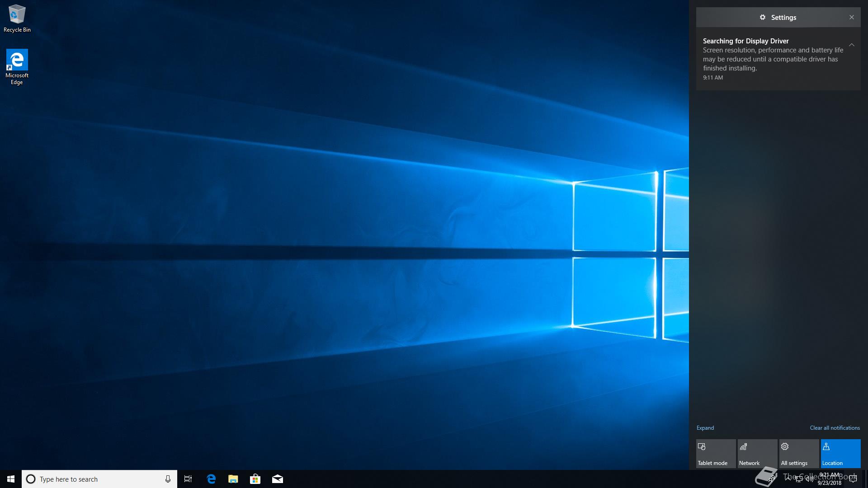This screenshot has width=868, height=488.
Task: Expand the quick actions list
Action: 705,427
